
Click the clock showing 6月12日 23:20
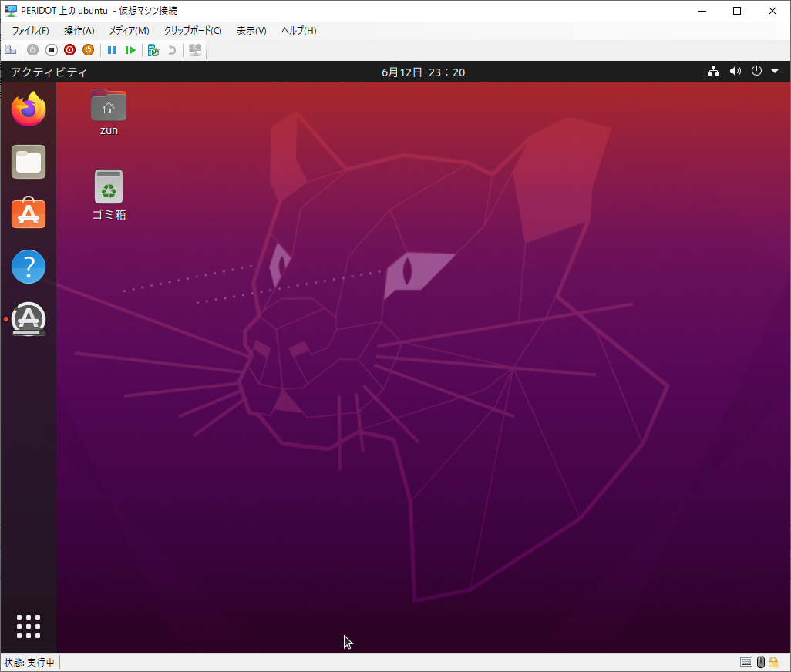coord(423,72)
